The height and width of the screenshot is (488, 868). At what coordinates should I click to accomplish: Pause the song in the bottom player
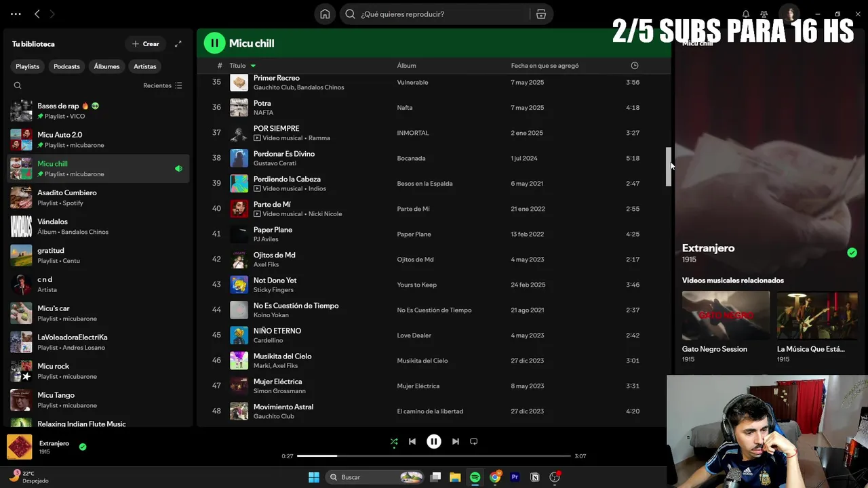coord(434,441)
